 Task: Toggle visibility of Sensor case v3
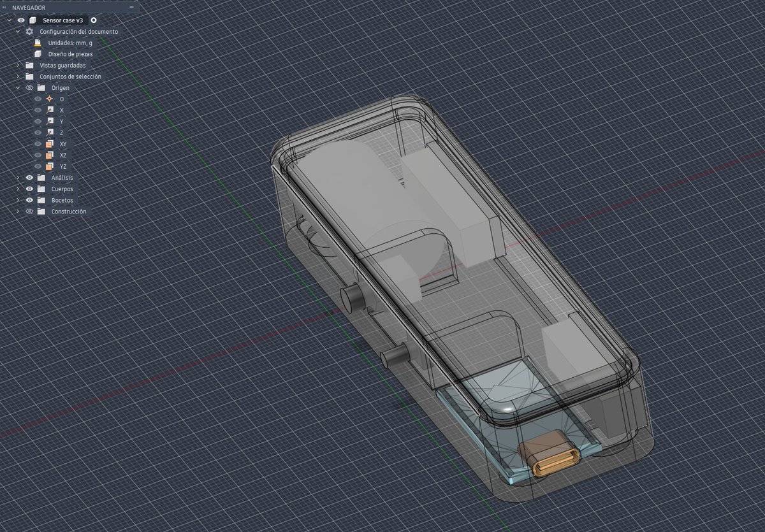(x=20, y=20)
